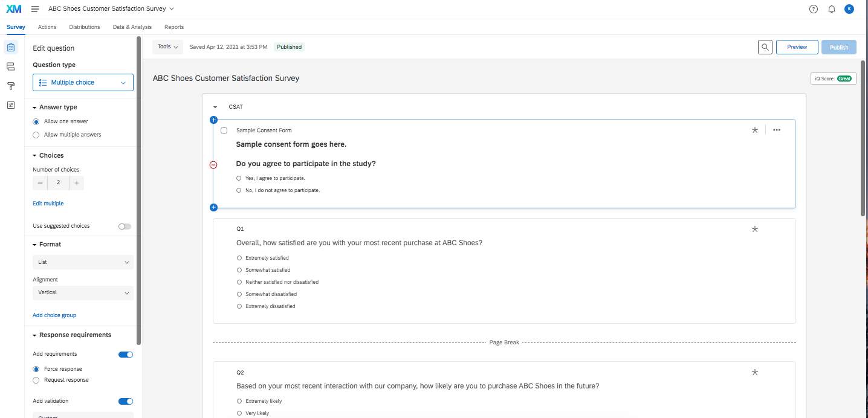Open the Multiple choice question type dropdown

[x=83, y=82]
